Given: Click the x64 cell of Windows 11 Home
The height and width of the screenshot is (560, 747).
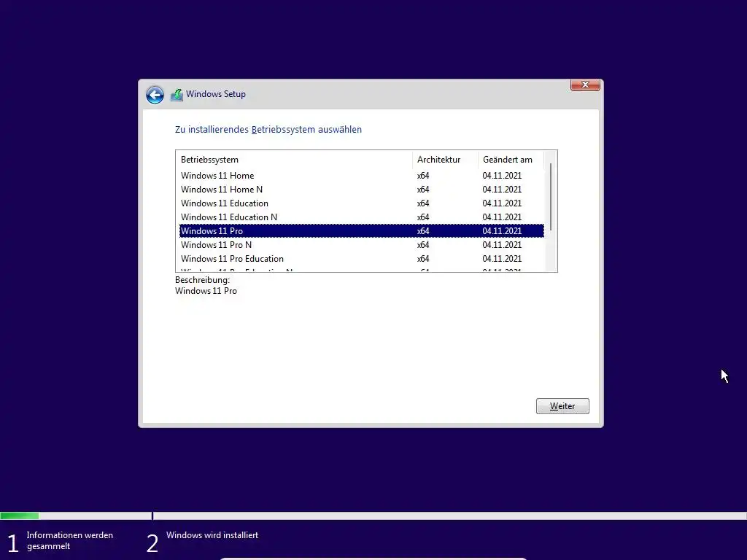Looking at the screenshot, I should pos(423,176).
